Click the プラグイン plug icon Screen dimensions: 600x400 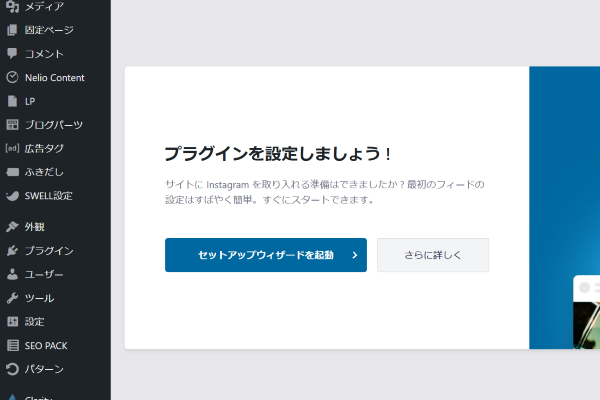(x=12, y=251)
